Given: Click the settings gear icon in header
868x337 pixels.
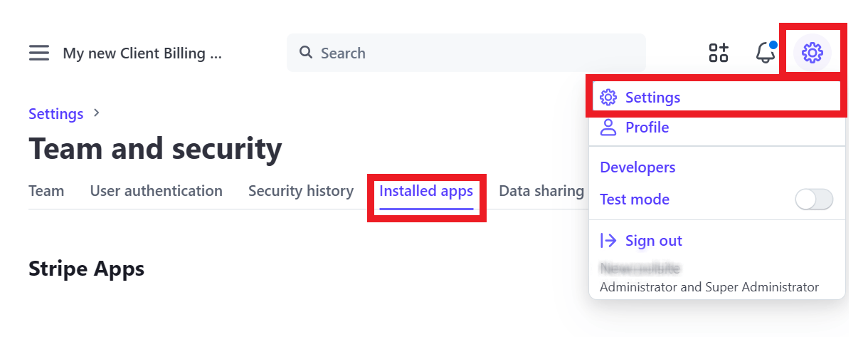Looking at the screenshot, I should [x=812, y=52].
